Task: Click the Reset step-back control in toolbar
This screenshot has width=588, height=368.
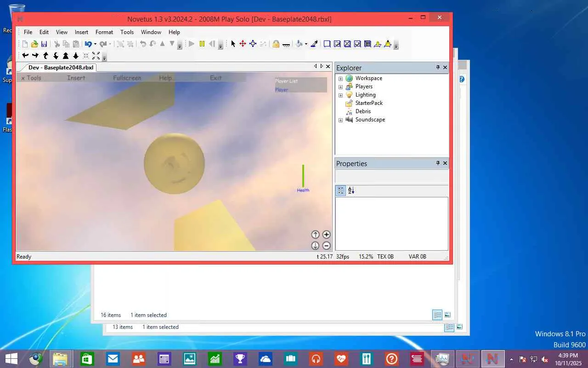Action: pos(212,44)
